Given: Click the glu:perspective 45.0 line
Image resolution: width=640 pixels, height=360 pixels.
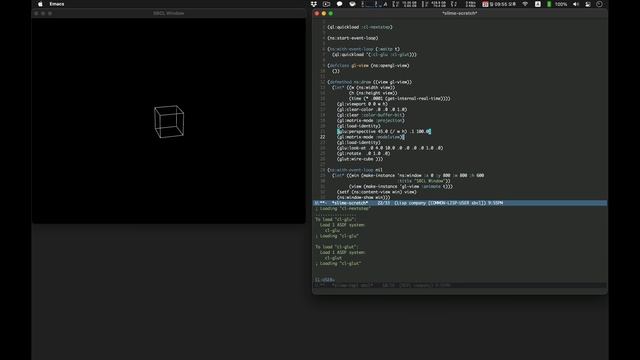Looking at the screenshot, I should [384, 131].
